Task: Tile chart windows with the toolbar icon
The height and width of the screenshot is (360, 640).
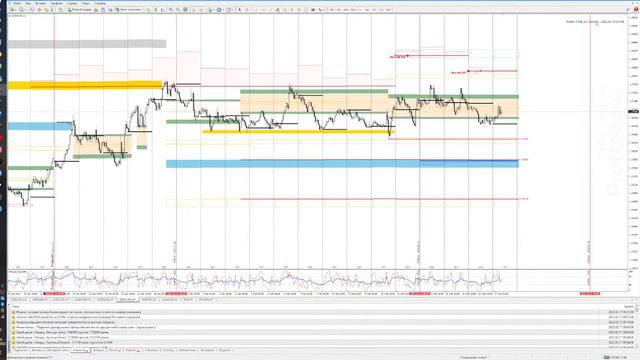Action: [x=185, y=9]
